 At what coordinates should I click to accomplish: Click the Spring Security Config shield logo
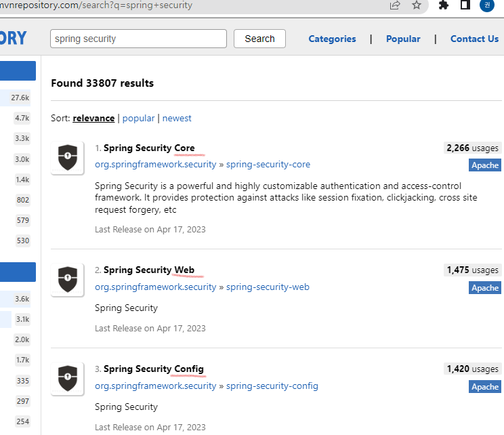tap(68, 379)
